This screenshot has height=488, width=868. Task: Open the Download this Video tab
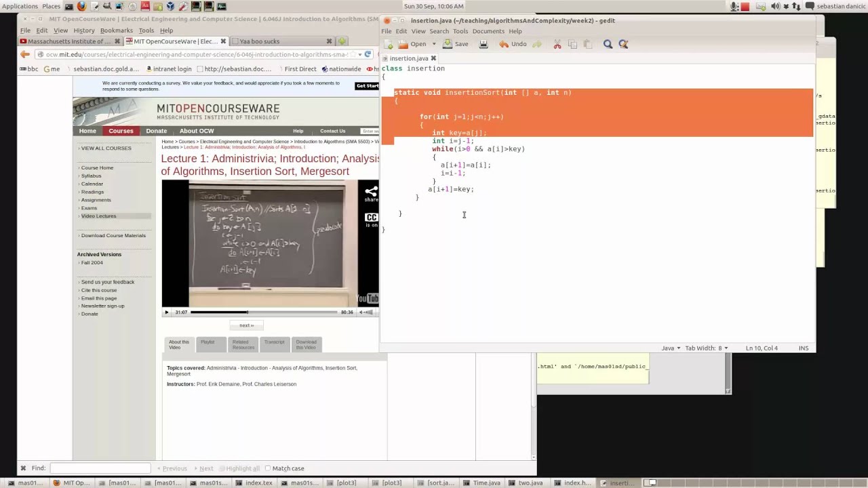click(x=307, y=344)
